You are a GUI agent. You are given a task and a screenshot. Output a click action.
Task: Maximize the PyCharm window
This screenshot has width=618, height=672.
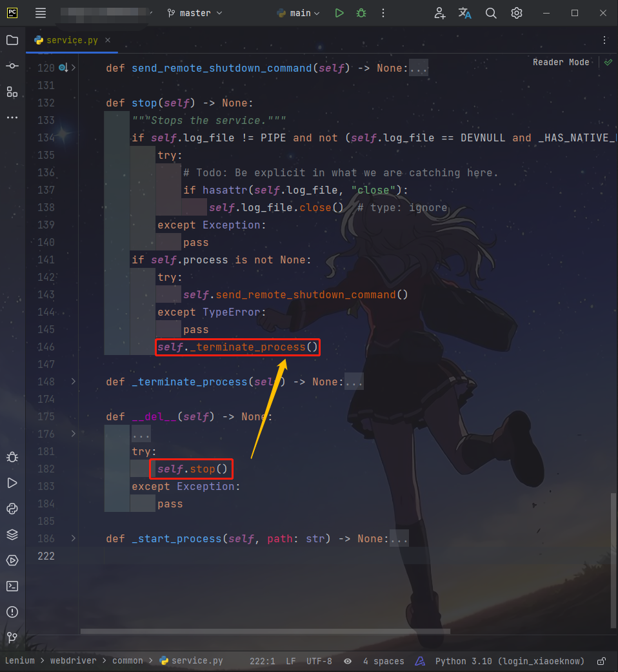(575, 13)
